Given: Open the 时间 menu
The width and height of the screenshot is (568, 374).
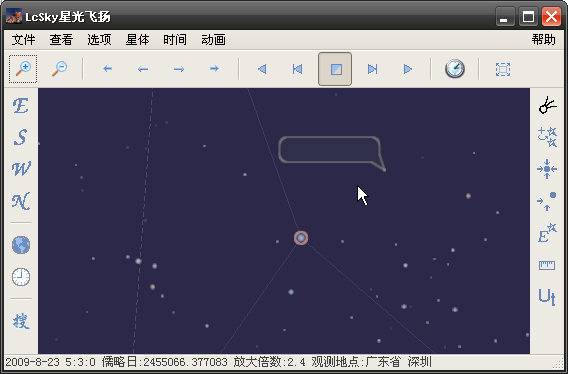Looking at the screenshot, I should click(175, 40).
